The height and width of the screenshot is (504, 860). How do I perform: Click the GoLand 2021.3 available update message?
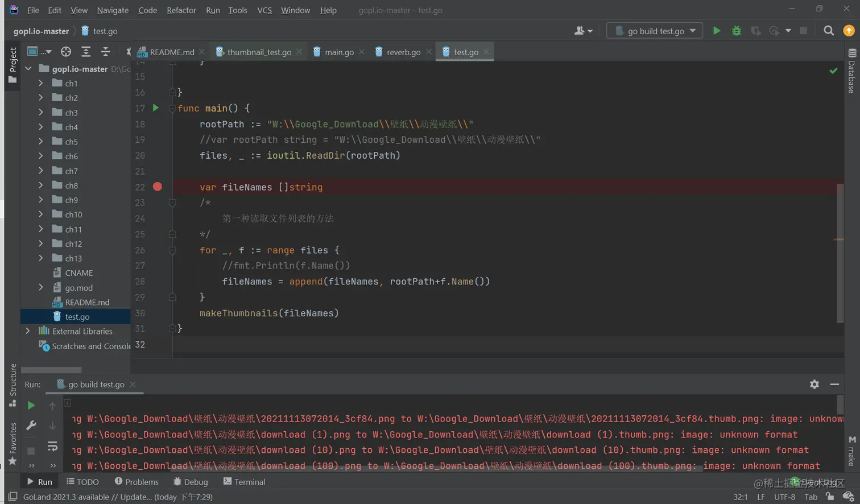118,497
